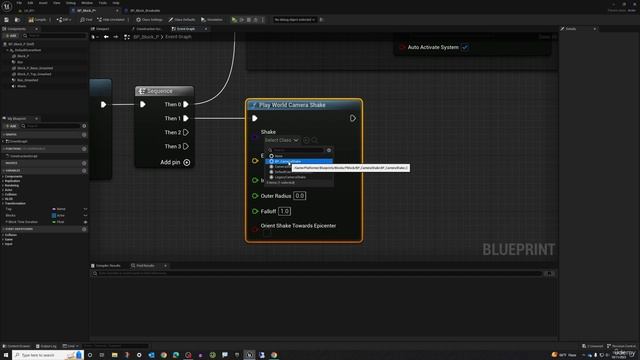
Task: Open the Find tool in toolbar
Action: 86,20
